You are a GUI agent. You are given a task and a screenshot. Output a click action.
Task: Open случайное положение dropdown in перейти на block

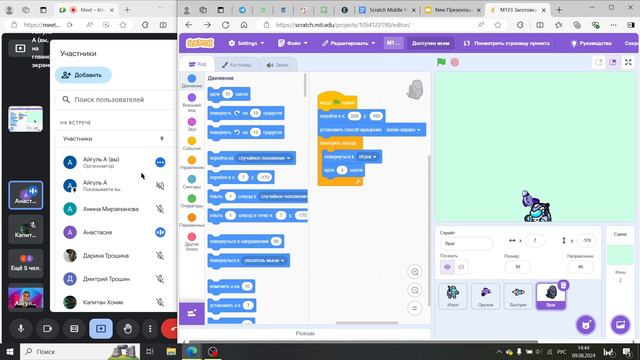(x=264, y=158)
